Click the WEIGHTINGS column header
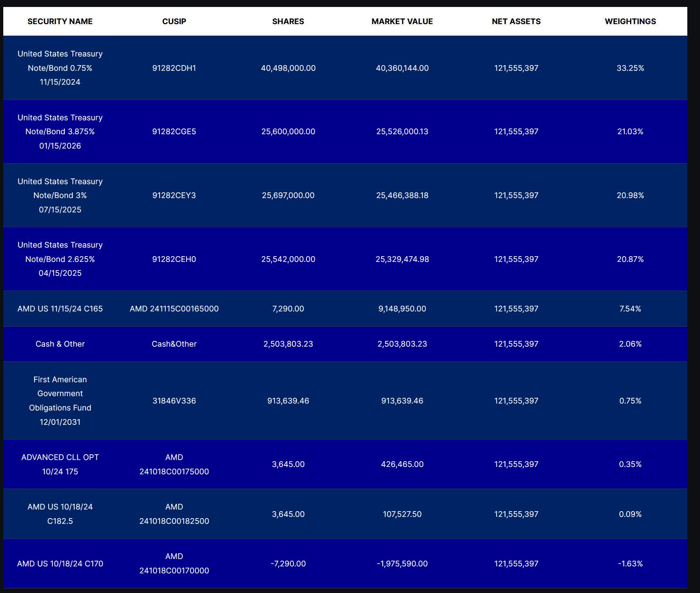The width and height of the screenshot is (700, 593). 630,21
